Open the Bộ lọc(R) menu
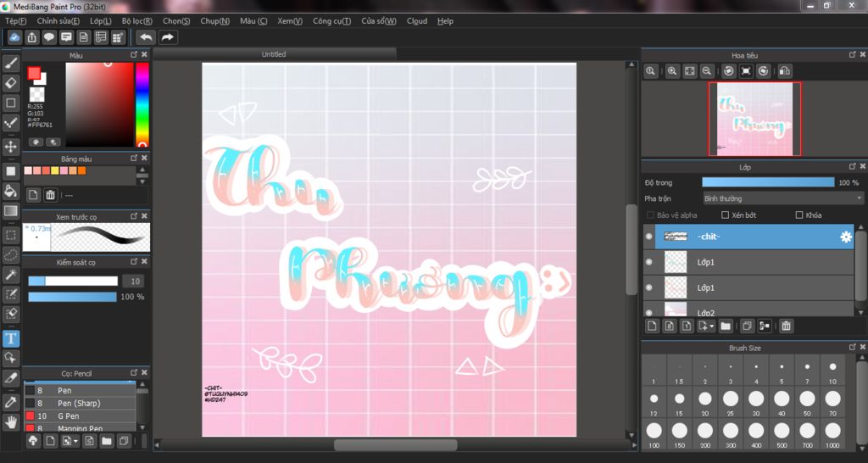This screenshot has height=463, width=868. click(137, 21)
